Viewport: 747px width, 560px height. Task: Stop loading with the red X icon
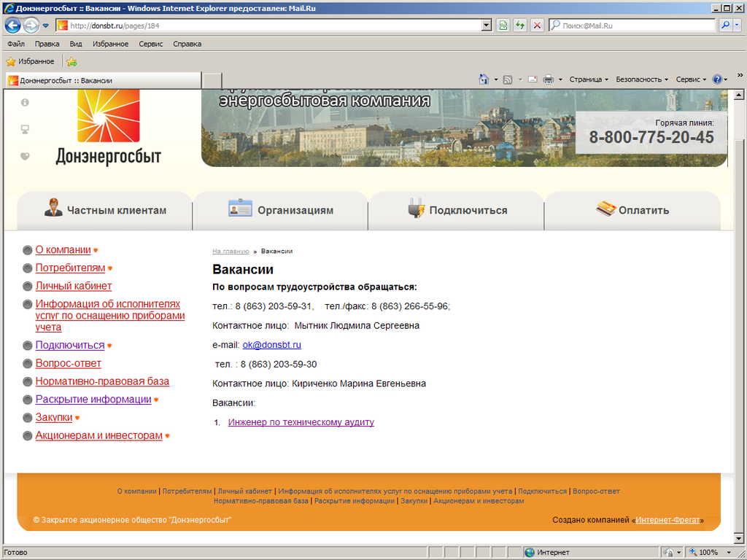click(x=537, y=26)
